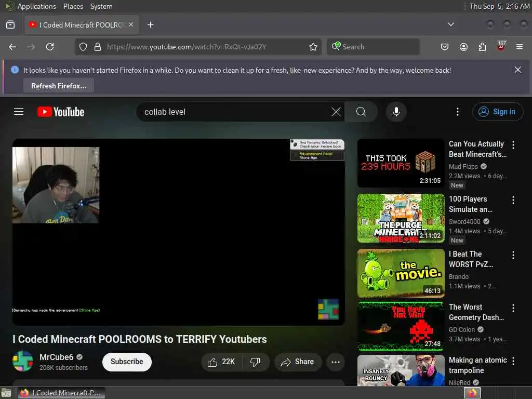Click the Sign in button
Viewport: 532px width, 399px height.
pyautogui.click(x=497, y=112)
